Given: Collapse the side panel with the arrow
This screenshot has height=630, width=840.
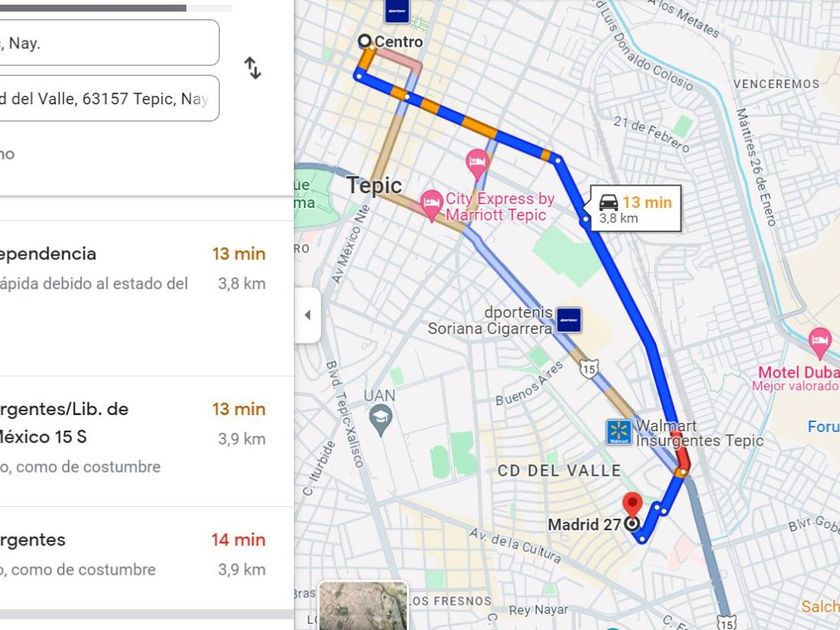Looking at the screenshot, I should coord(308,315).
